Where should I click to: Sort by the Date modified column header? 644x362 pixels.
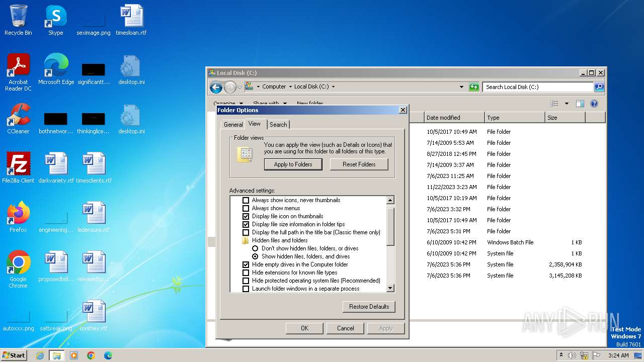454,118
